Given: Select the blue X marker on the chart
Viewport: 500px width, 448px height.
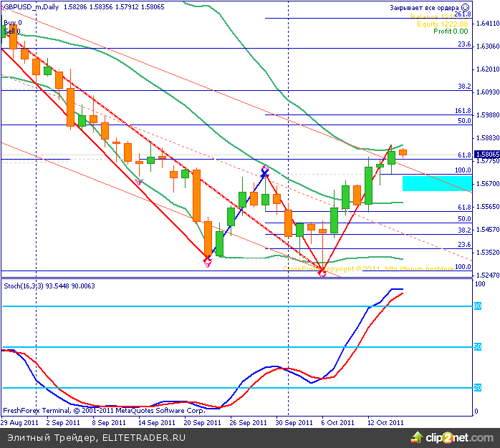Looking at the screenshot, I should (x=264, y=173).
